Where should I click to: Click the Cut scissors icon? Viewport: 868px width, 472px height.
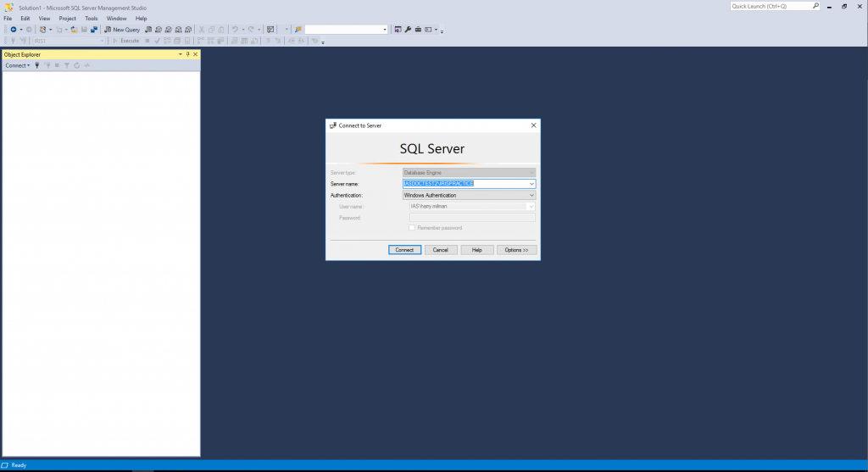coord(202,30)
